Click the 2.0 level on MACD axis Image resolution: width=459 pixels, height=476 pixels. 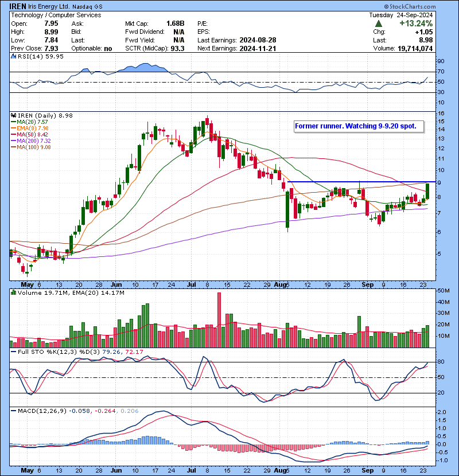[x=442, y=412]
